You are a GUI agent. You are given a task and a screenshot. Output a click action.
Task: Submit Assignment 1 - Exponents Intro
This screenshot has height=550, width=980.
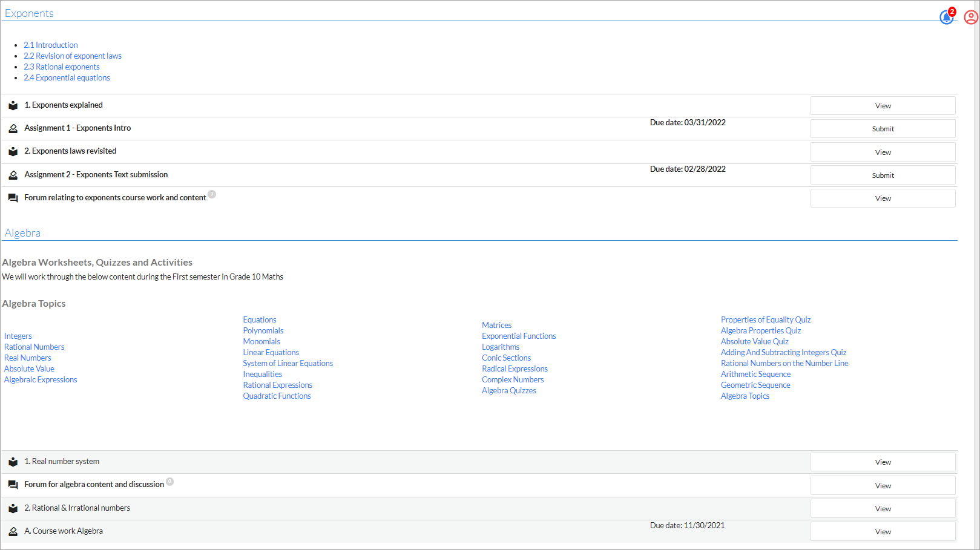883,129
